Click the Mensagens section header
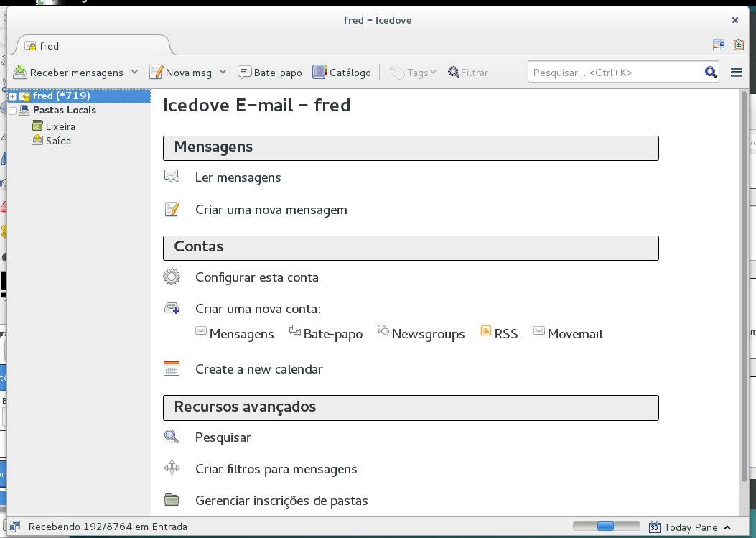This screenshot has width=756, height=538. tap(411, 148)
